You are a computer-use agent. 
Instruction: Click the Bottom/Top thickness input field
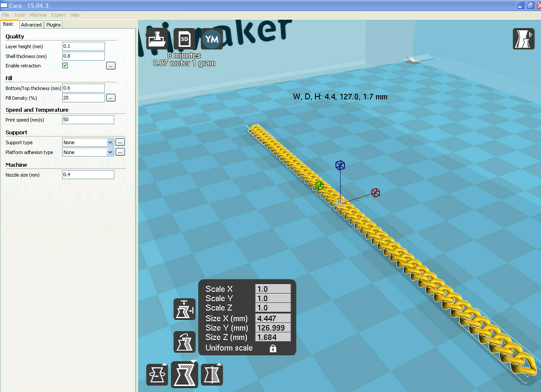(x=84, y=88)
